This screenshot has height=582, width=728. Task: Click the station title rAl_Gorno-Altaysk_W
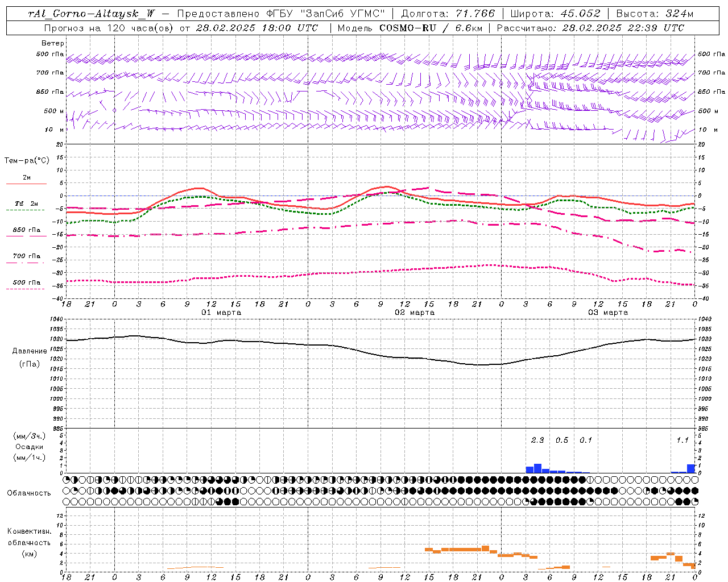tap(92, 14)
